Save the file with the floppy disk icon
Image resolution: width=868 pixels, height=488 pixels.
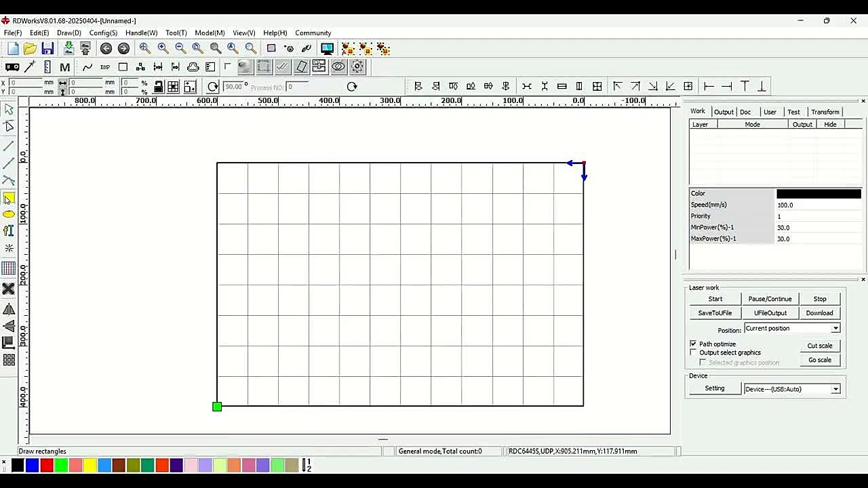tap(47, 49)
